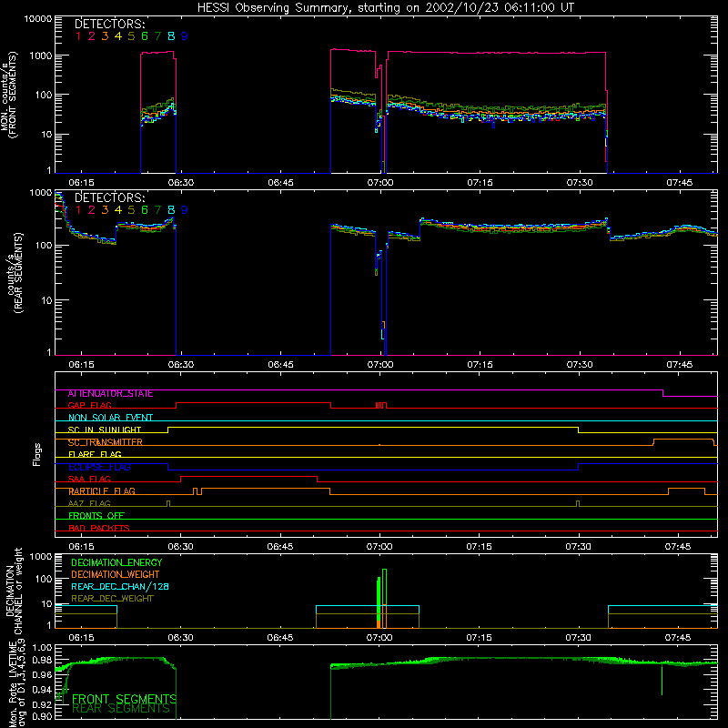728x728 pixels.
Task: Click the FRONTS_OFF flag label
Action: 96,516
